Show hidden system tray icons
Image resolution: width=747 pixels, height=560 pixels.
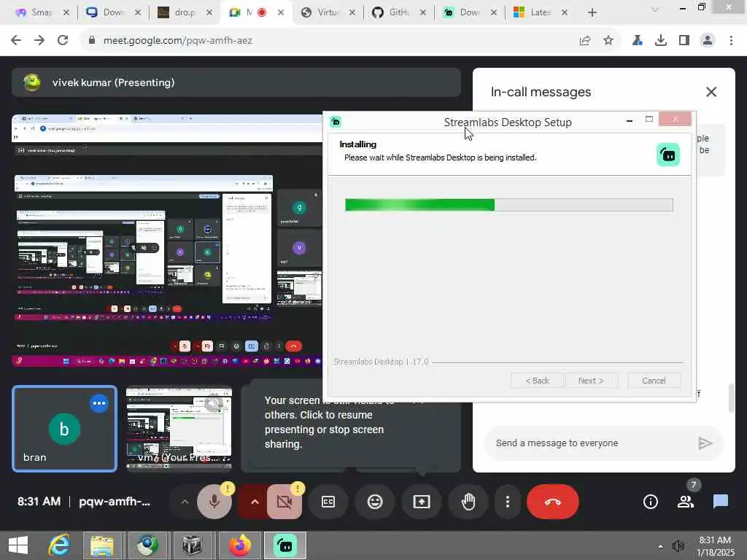(660, 546)
